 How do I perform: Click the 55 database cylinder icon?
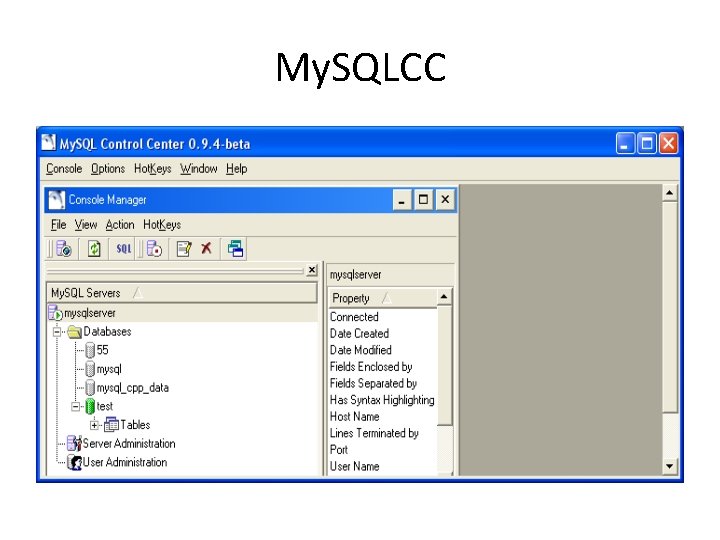pyautogui.click(x=90, y=350)
